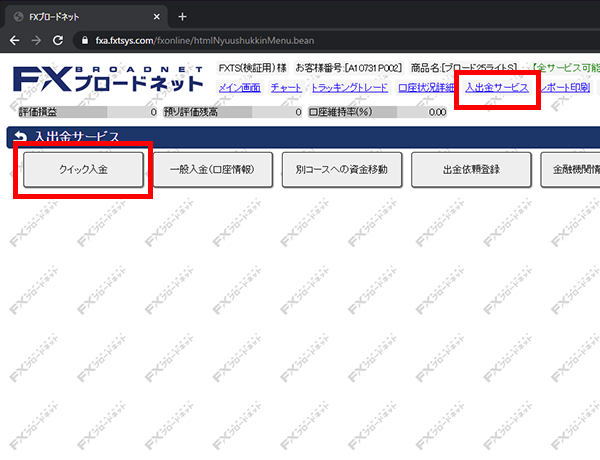Open the レポート印刷 link

coord(565,88)
